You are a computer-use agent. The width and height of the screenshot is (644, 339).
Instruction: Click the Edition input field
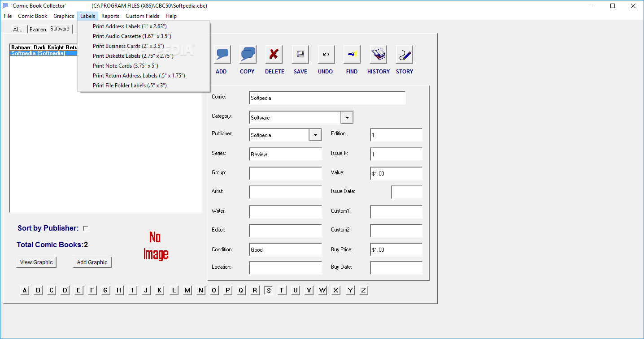[x=396, y=135]
